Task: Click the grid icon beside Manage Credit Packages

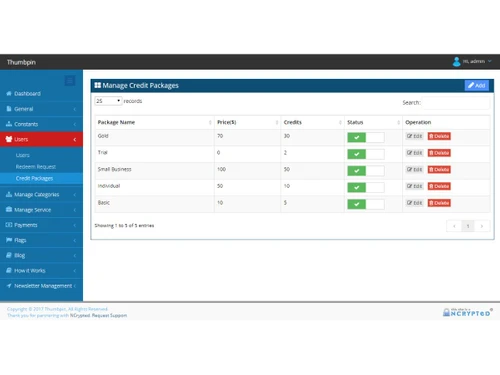Action: [x=98, y=85]
